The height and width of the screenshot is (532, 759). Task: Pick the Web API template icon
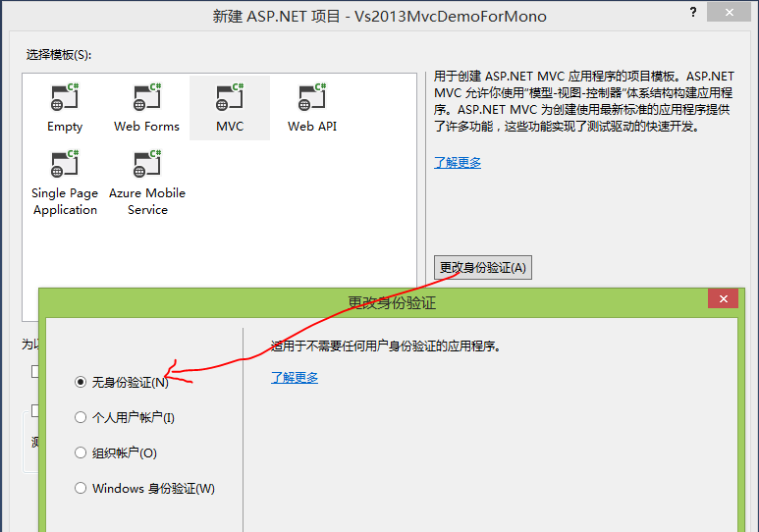pos(311,97)
